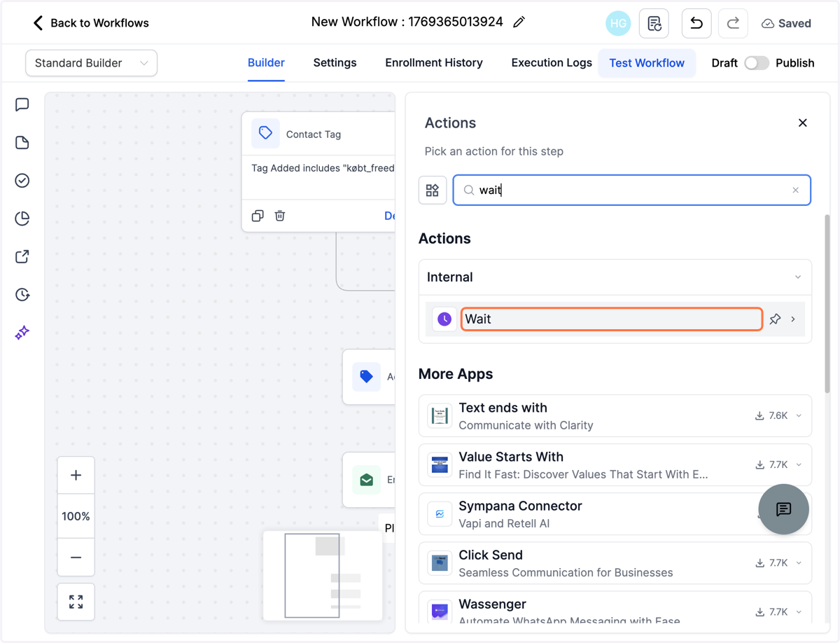The height and width of the screenshot is (643, 840).
Task: Select the Click Send app
Action: pos(615,563)
